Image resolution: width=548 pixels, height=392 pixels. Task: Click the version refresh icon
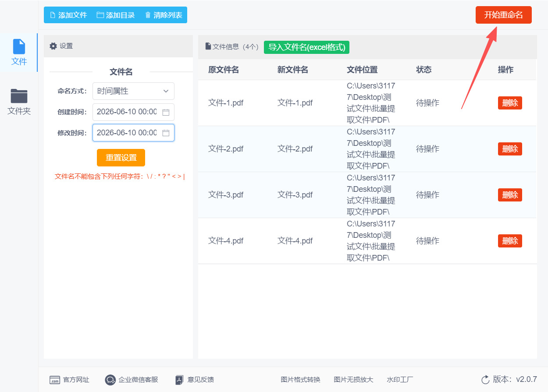485,380
